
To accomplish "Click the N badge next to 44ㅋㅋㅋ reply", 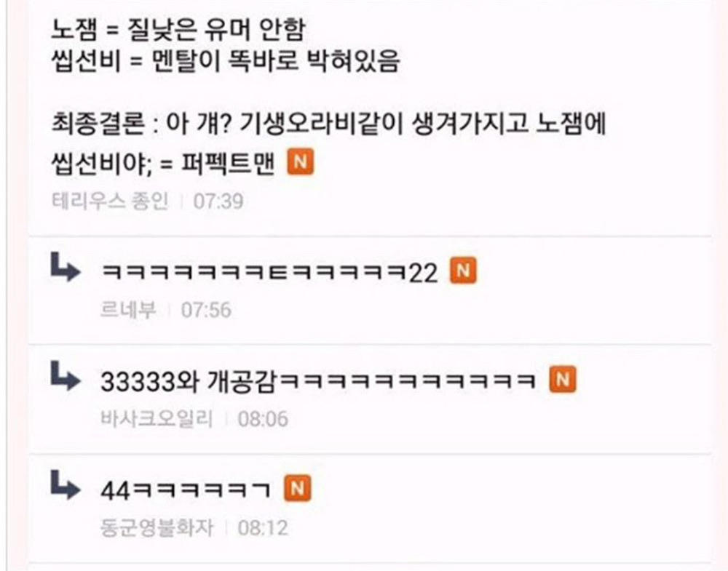I will (298, 488).
